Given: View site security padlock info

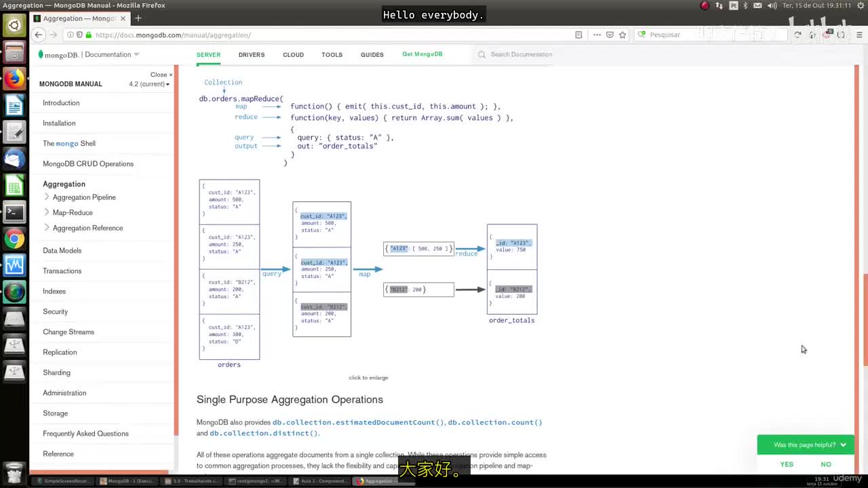Looking at the screenshot, I should coord(88,35).
